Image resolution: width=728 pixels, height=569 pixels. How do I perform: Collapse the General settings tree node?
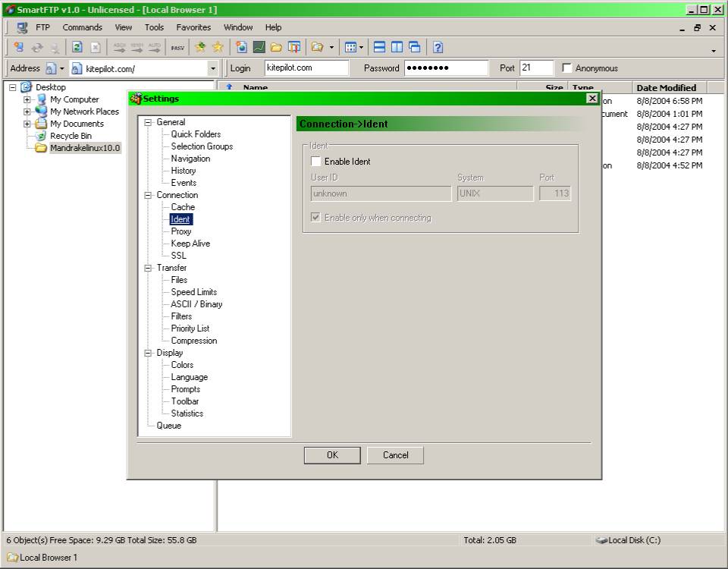coord(149,122)
